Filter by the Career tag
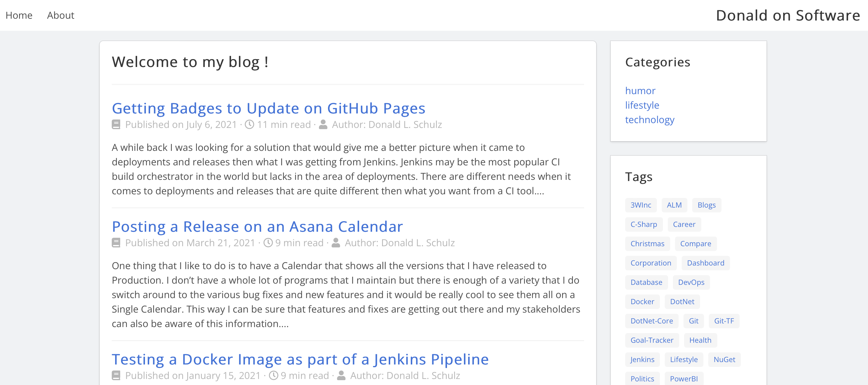 (x=684, y=224)
